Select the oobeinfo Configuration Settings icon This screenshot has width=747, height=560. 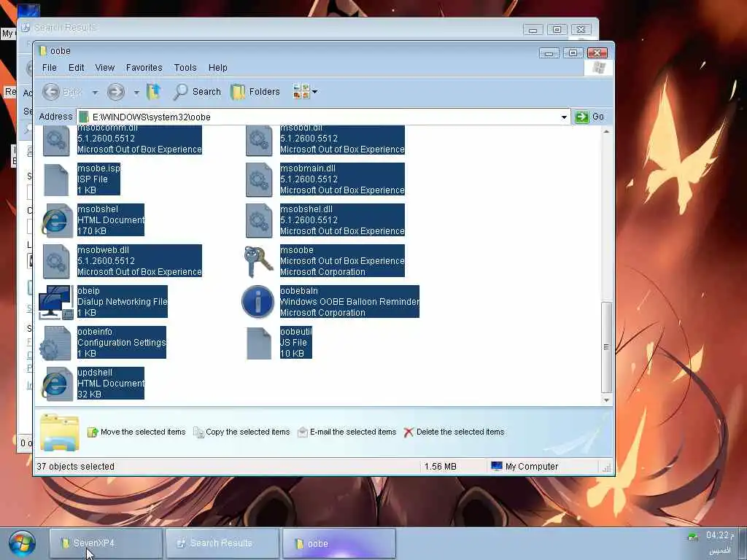pyautogui.click(x=55, y=343)
